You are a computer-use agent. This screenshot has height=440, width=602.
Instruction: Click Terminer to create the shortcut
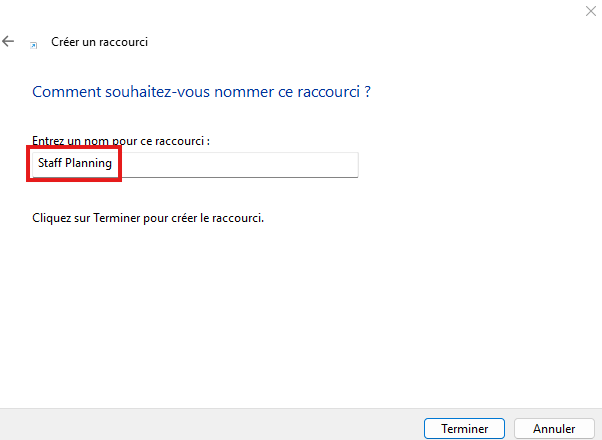(464, 428)
